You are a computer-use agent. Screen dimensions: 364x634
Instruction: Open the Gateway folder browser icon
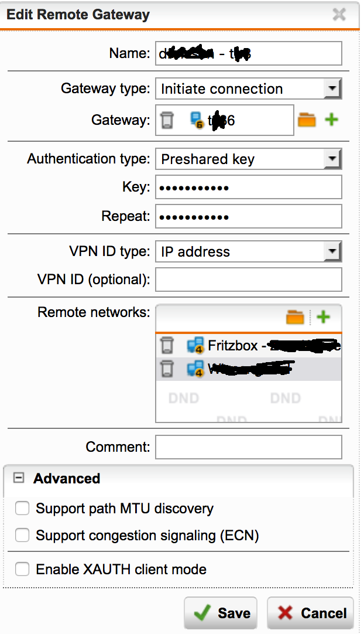click(307, 121)
